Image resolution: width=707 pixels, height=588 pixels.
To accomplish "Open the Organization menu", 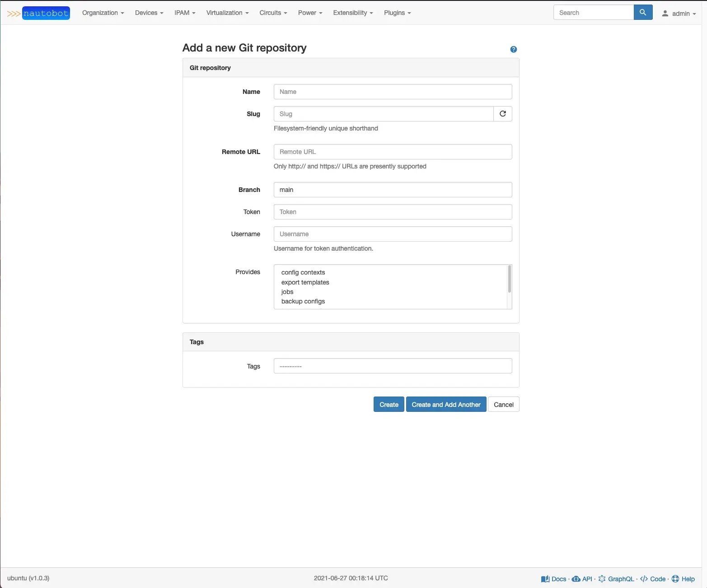I will [x=103, y=13].
